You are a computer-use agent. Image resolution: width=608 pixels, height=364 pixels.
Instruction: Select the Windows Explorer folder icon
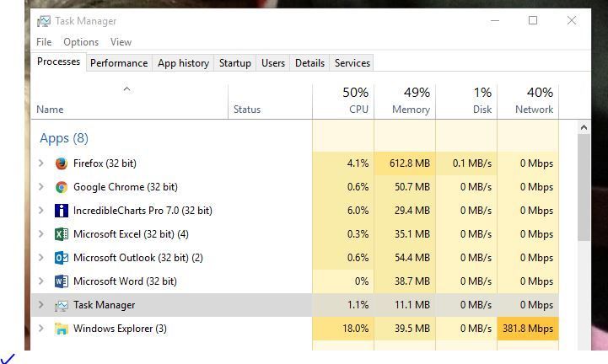(x=62, y=329)
